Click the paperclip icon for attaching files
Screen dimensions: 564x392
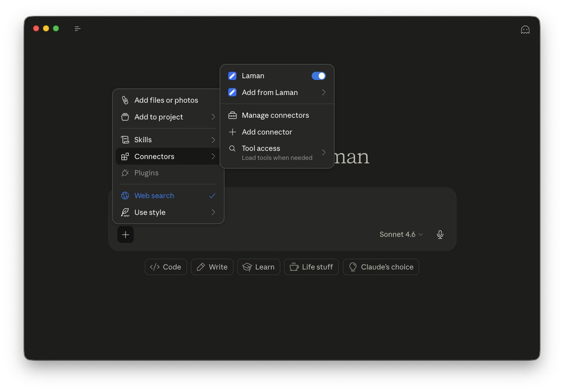[125, 100]
